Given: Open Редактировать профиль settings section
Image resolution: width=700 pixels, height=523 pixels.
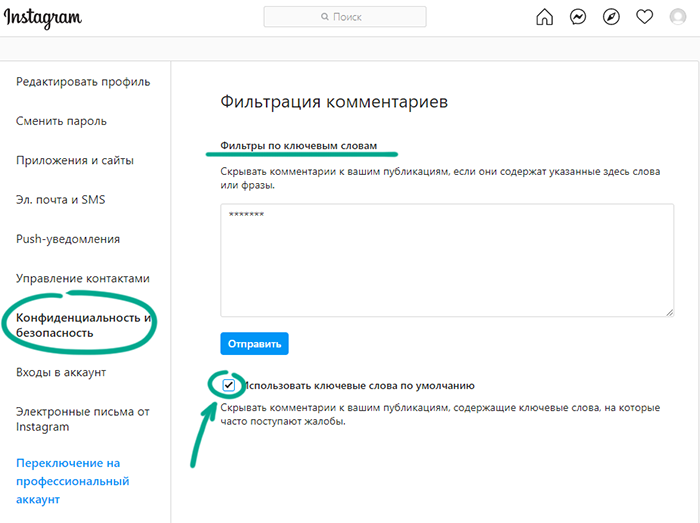Looking at the screenshot, I should click(x=83, y=82).
